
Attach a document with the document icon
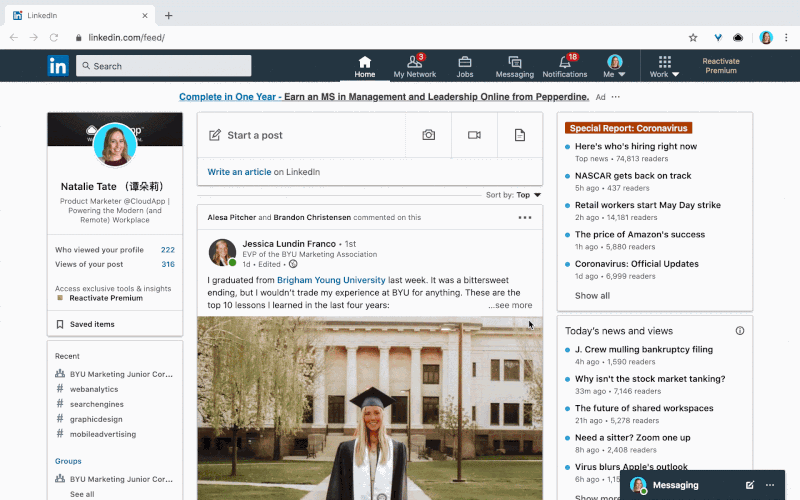point(519,135)
